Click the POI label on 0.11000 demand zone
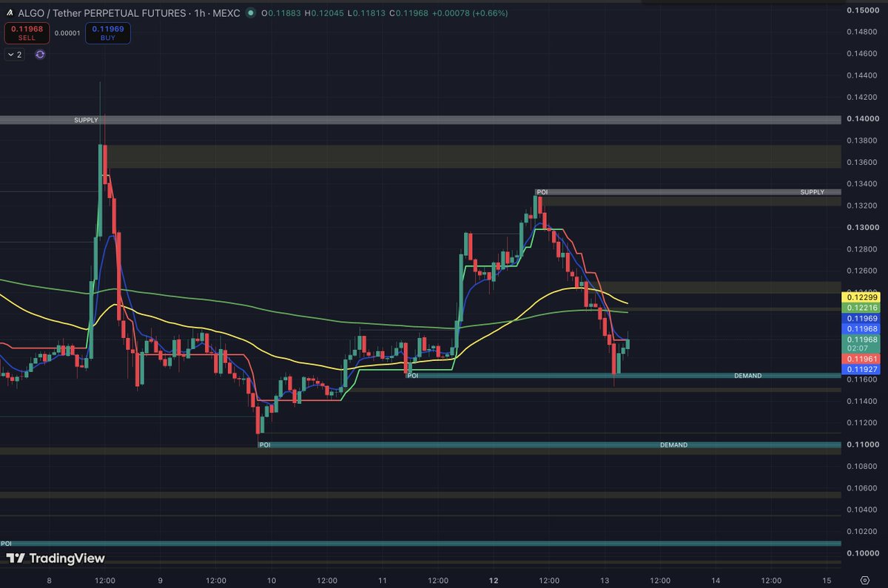 (265, 445)
